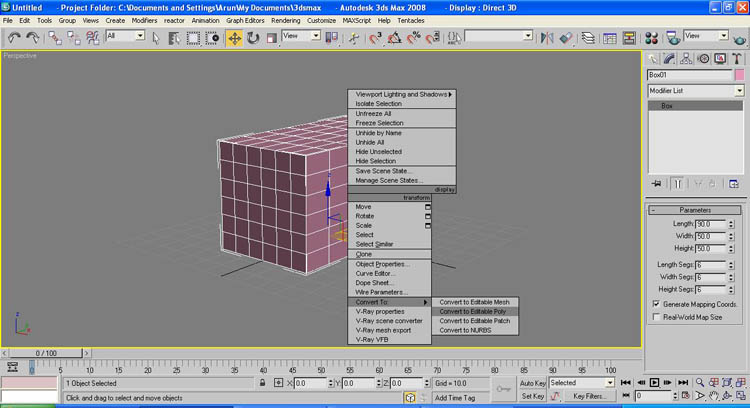Click the Play Animation button
This screenshot has height=408, width=750.
pos(654,383)
